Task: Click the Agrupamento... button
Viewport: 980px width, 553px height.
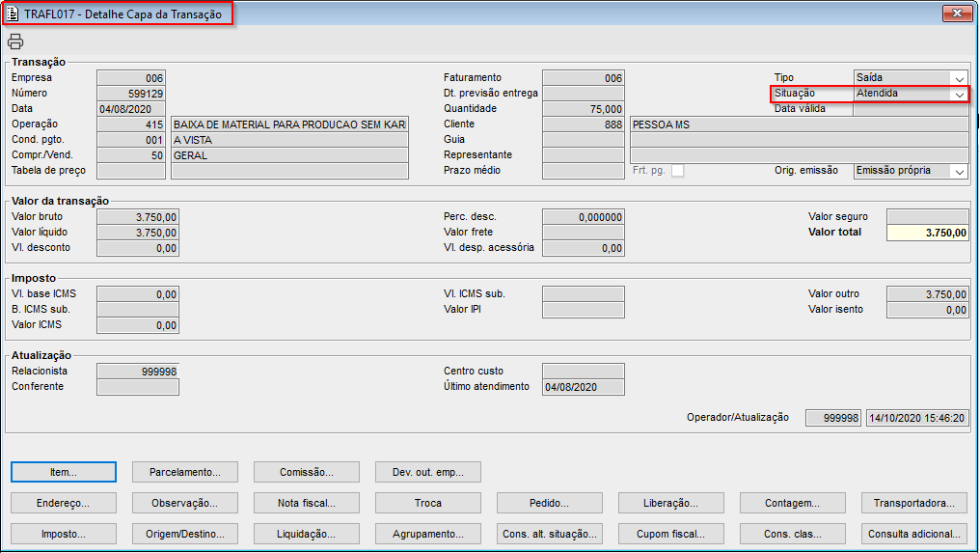Action: point(428,534)
